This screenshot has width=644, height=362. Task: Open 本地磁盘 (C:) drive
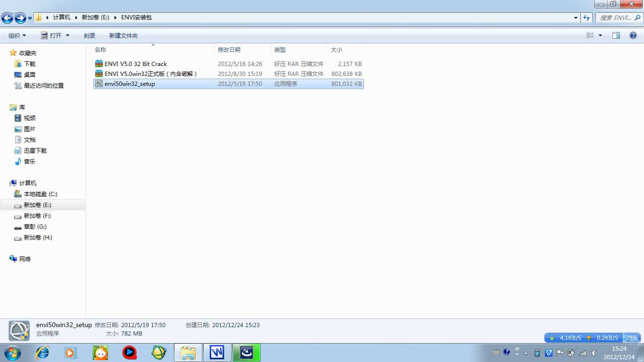click(x=41, y=194)
